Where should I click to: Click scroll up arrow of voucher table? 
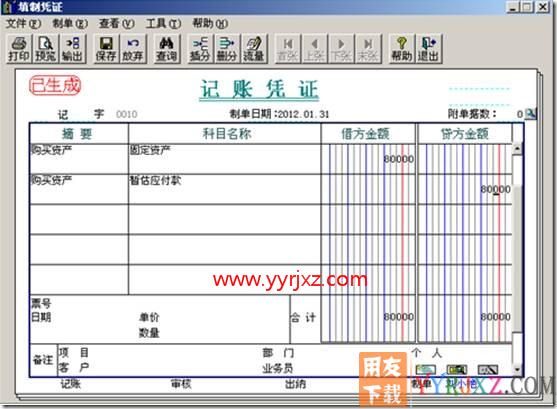pos(517,149)
